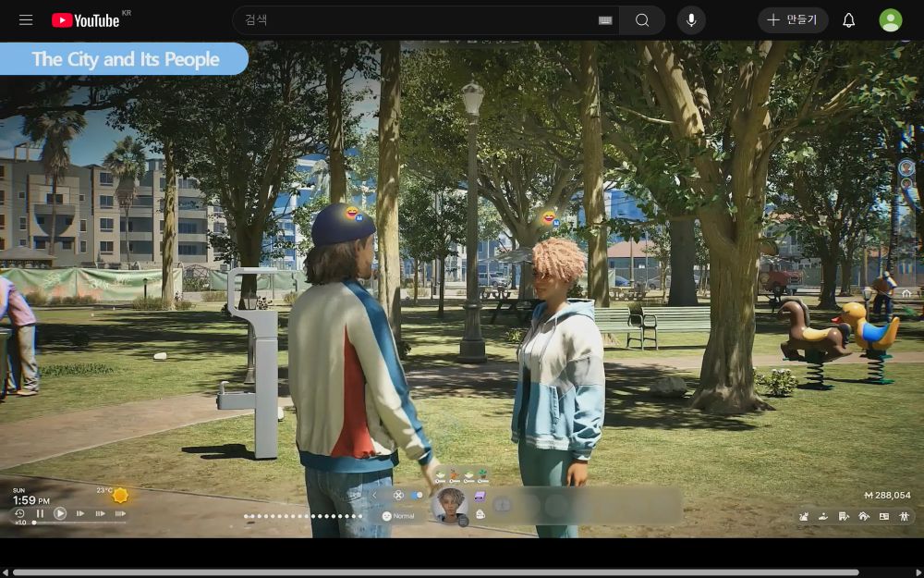Open the on-screen keyboard icon in search
The image size is (924, 578).
tap(604, 20)
